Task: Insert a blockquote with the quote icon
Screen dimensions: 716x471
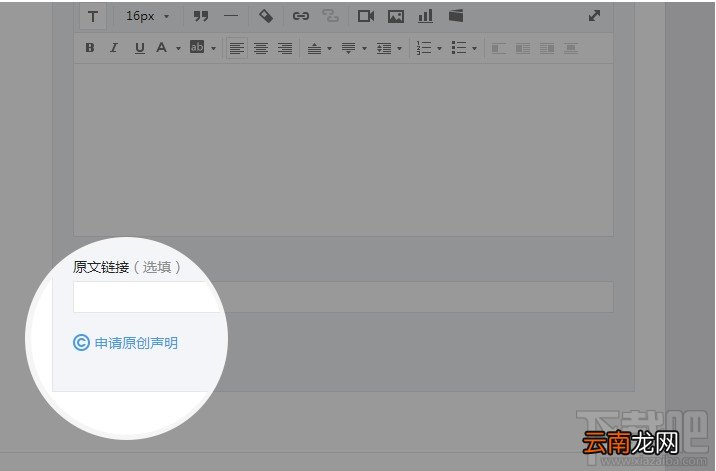Action: pos(200,16)
